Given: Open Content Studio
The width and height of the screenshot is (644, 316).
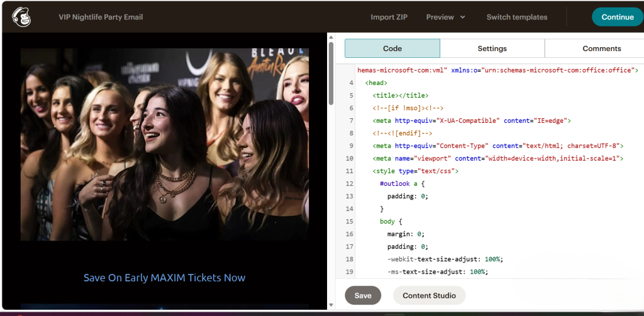Looking at the screenshot, I should coord(429,295).
